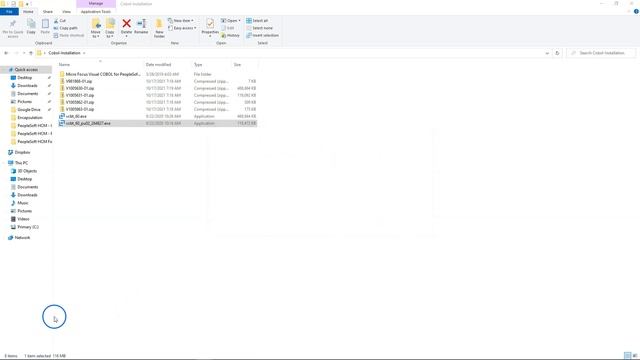The image size is (640, 360).
Task: Go back using the Back arrow
Action: (6, 53)
